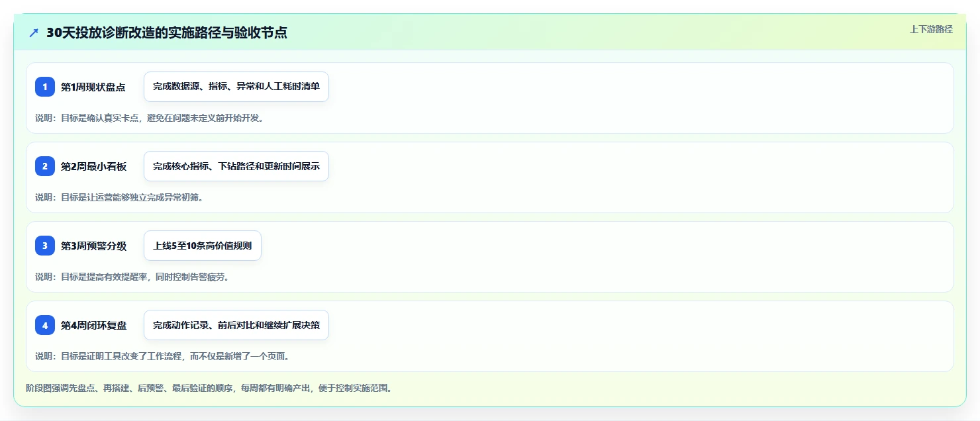Click the 第1周现状盘点 heading
980x421 pixels.
93,87
